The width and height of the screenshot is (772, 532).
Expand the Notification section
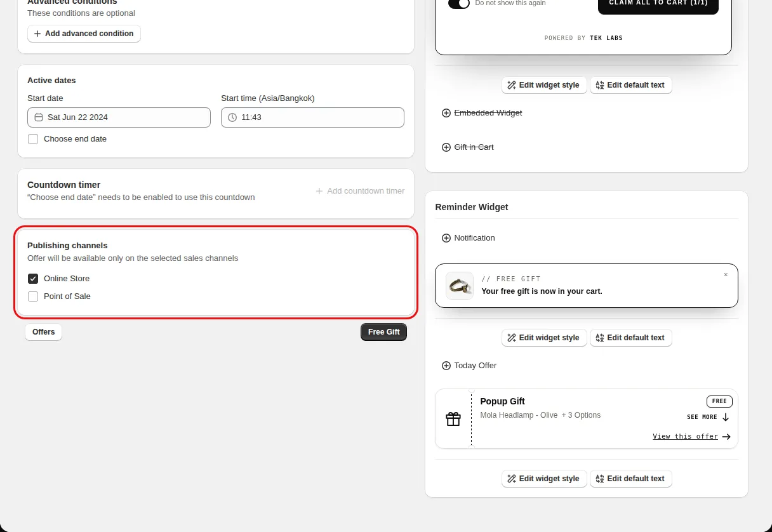click(469, 238)
